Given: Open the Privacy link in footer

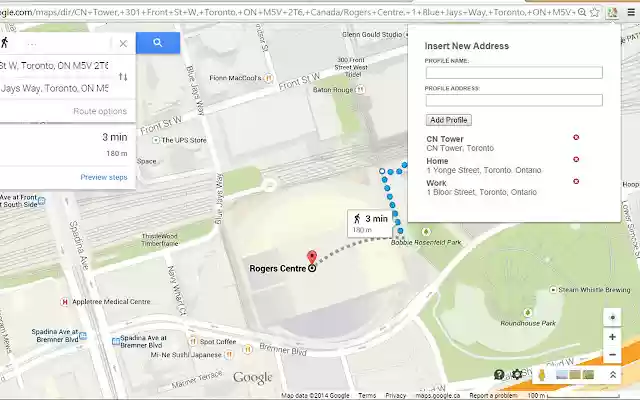Looking at the screenshot, I should pyautogui.click(x=396, y=396).
